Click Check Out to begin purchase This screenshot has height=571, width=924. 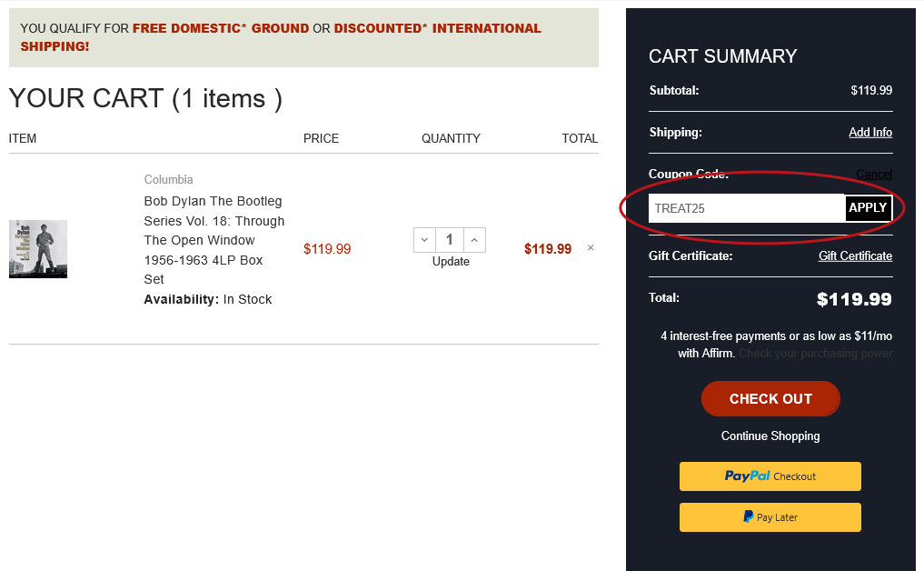[770, 398]
